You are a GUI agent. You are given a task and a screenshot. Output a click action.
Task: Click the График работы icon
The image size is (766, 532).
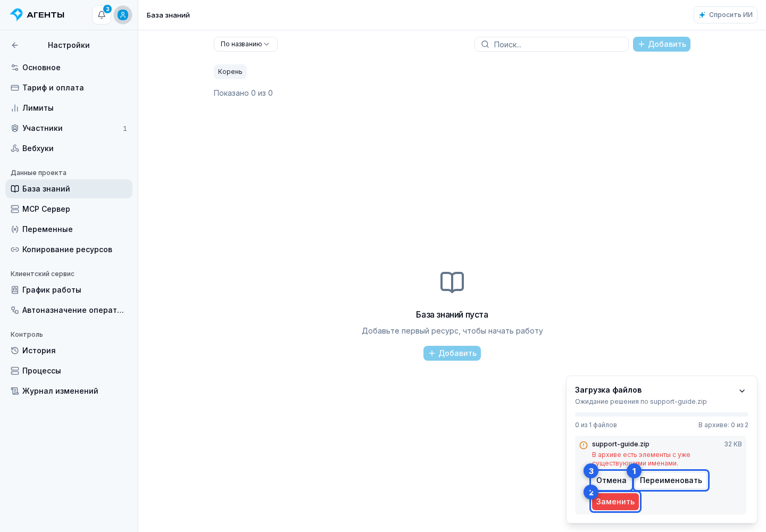15,290
